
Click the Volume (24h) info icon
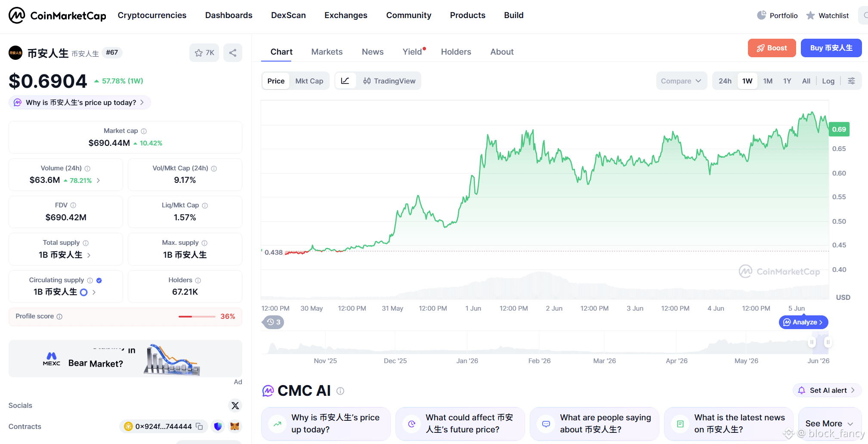pyautogui.click(x=87, y=168)
